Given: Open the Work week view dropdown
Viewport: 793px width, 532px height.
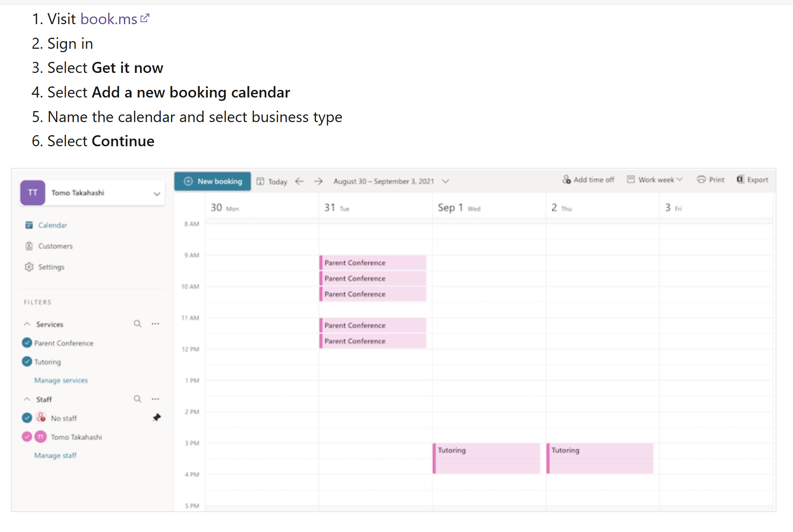Looking at the screenshot, I should click(x=655, y=180).
